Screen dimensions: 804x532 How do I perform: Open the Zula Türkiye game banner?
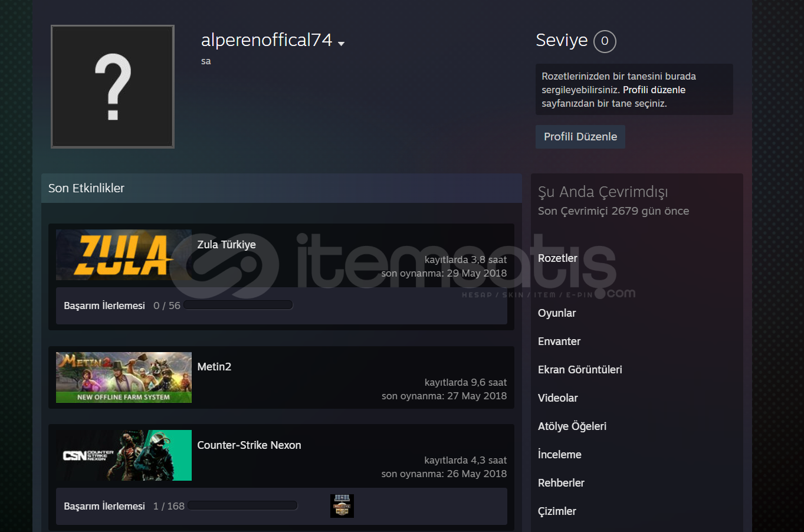124,255
